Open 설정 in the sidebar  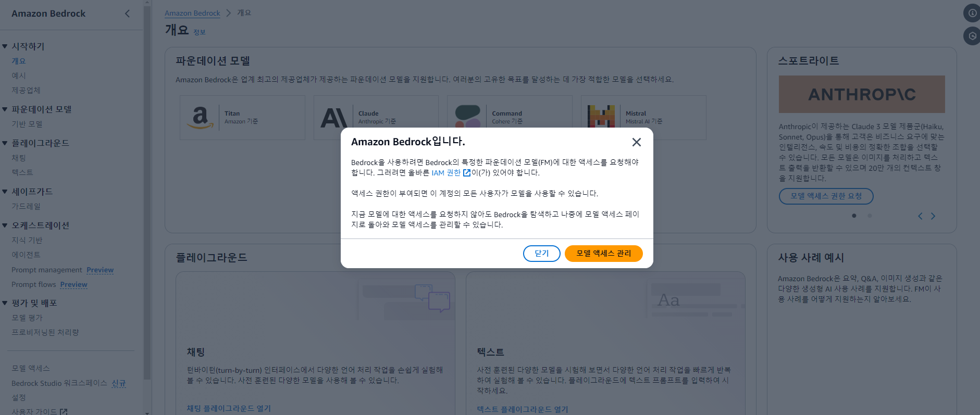tap(19, 397)
